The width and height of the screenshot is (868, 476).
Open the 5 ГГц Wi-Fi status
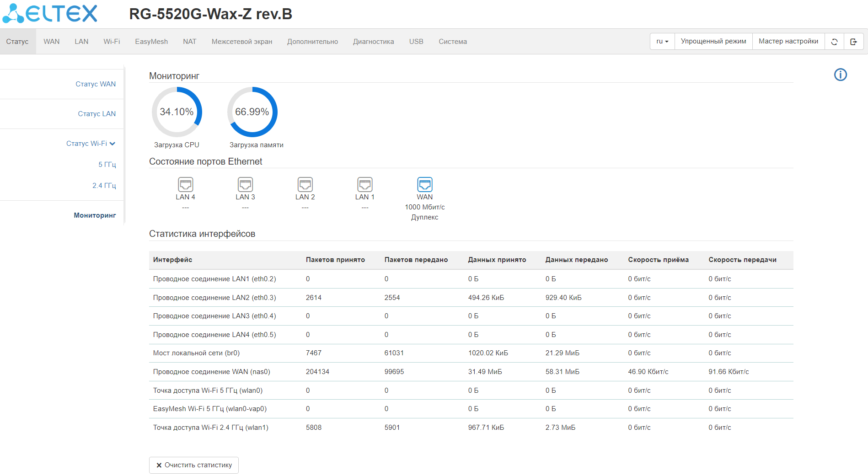click(x=107, y=165)
